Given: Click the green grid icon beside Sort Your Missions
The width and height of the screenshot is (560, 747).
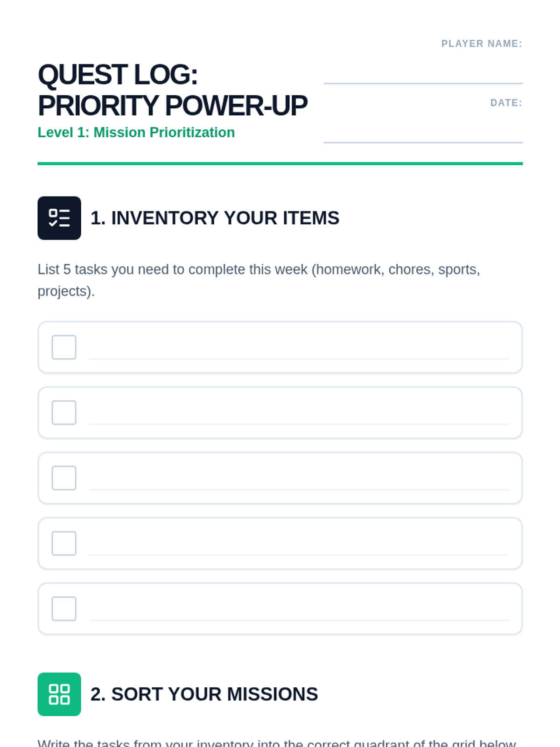Looking at the screenshot, I should (59, 694).
